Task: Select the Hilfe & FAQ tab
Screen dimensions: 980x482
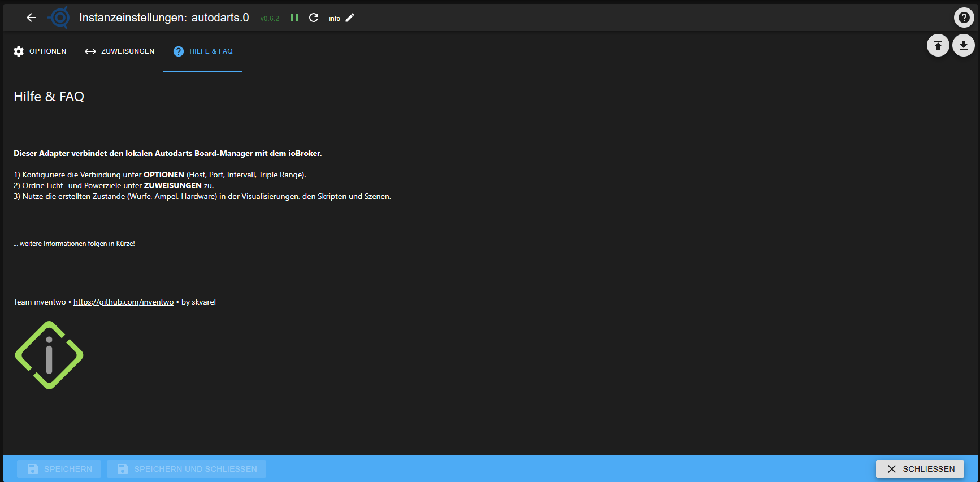Action: point(202,51)
